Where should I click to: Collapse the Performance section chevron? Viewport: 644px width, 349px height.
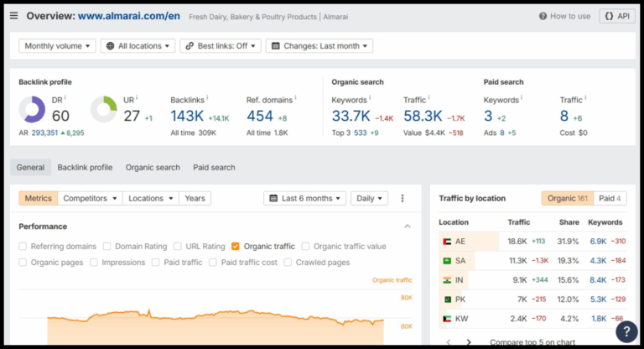click(408, 227)
